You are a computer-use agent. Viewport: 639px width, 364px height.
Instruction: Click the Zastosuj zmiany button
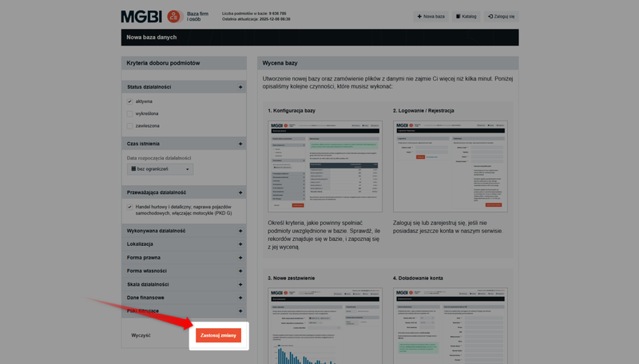coord(218,335)
